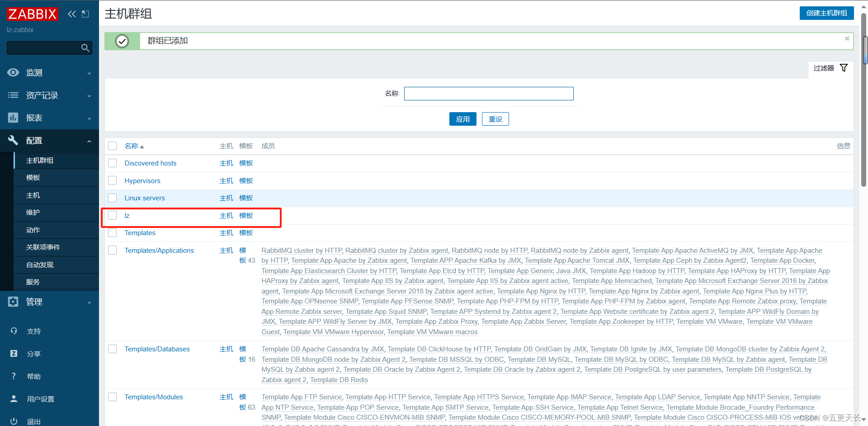Expand the 资产记录 menu chevron

point(89,96)
